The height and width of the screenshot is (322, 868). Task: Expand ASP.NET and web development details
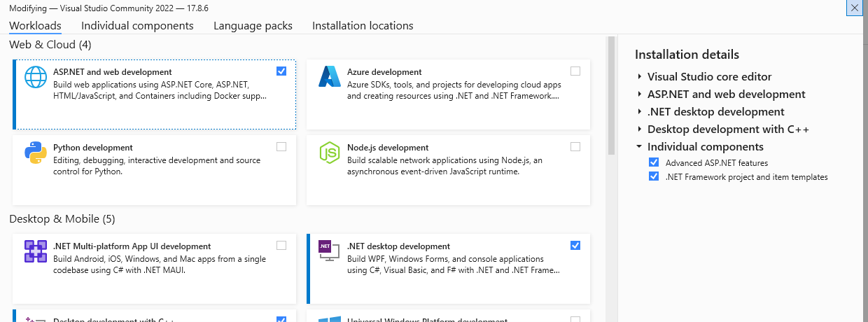pos(639,94)
